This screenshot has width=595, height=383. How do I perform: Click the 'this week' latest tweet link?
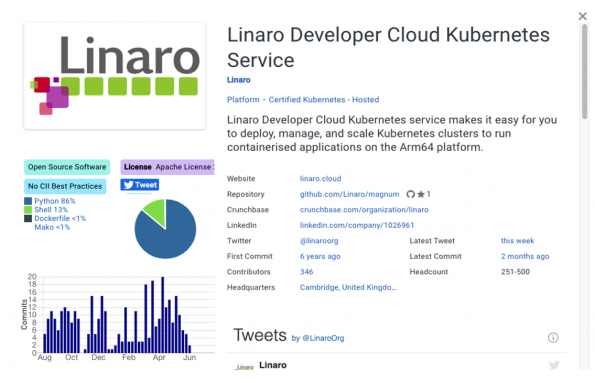(517, 241)
